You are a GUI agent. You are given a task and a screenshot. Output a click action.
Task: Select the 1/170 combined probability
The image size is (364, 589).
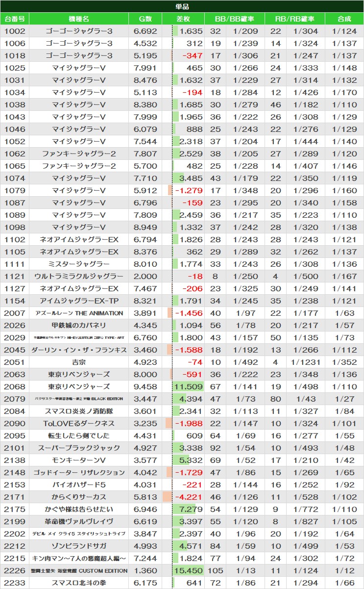tap(344, 92)
